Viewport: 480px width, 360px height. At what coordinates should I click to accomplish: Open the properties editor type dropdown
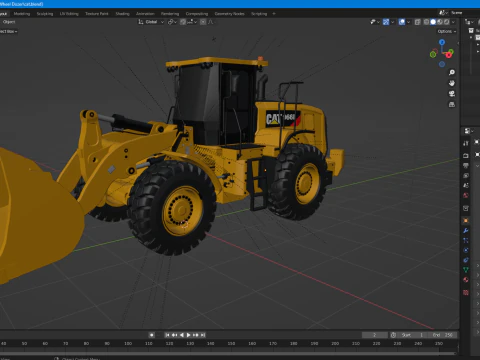469,131
